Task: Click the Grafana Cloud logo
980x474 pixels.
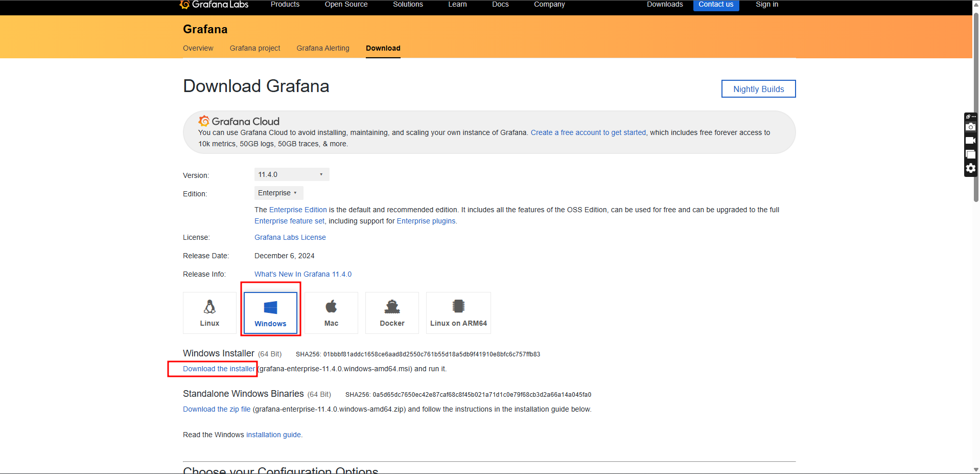Action: click(x=239, y=121)
